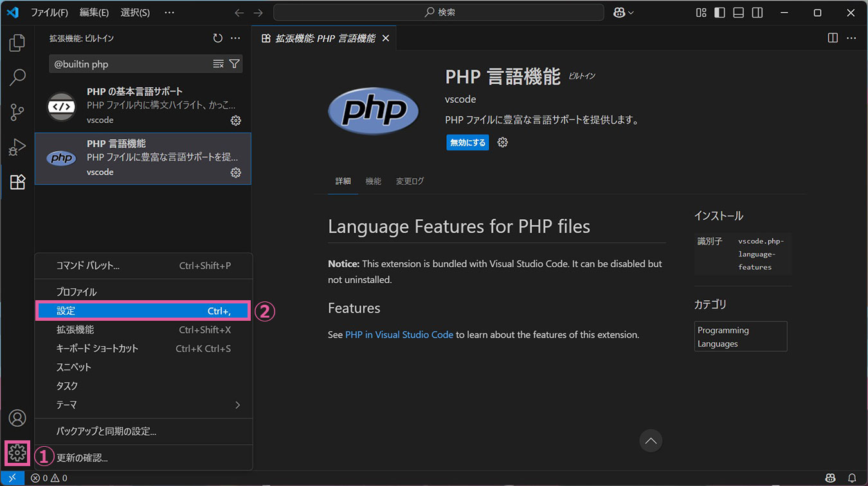Click the vscode publisher name in details
Viewport: 868px width, 486px height.
460,100
